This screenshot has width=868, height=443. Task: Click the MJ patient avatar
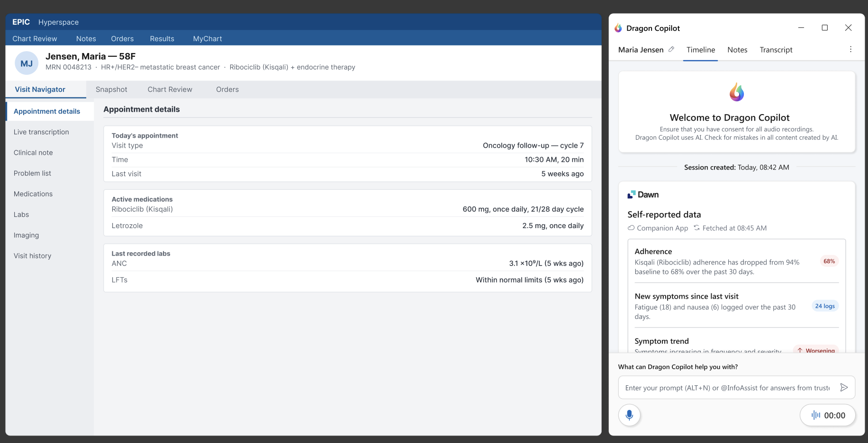[27, 63]
